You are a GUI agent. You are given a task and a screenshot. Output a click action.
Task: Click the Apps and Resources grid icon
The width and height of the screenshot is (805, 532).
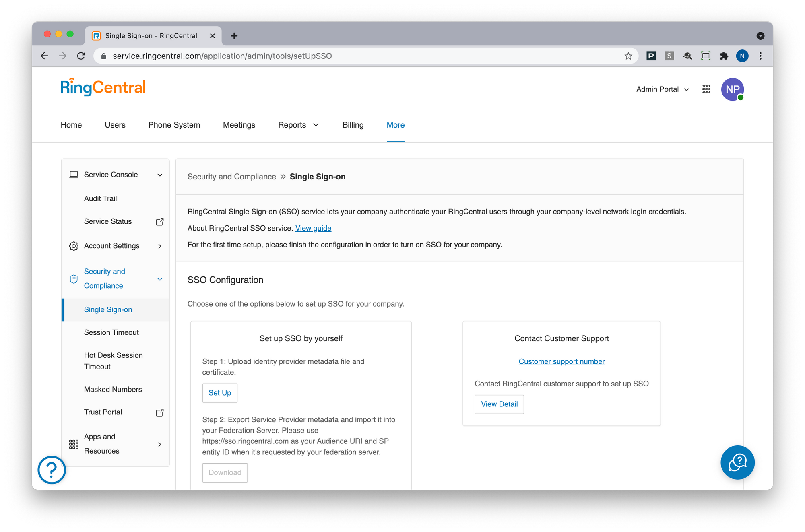click(x=74, y=444)
